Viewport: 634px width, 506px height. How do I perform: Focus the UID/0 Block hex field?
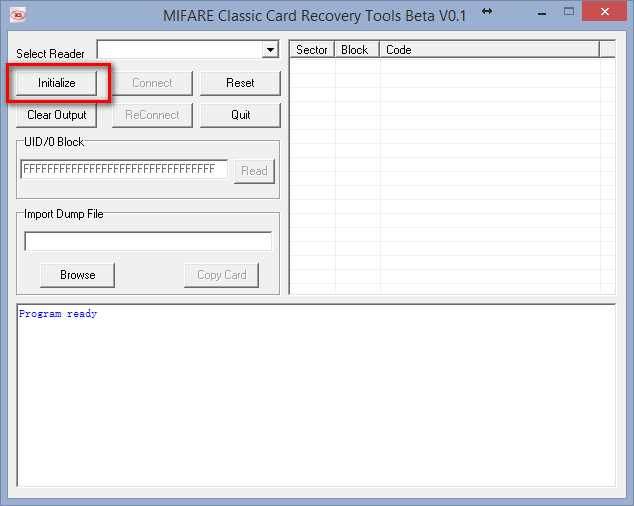pyautogui.click(x=124, y=169)
